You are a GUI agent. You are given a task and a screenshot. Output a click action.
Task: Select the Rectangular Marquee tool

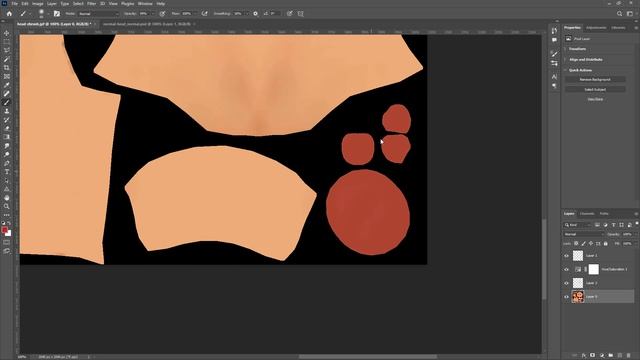[7, 42]
